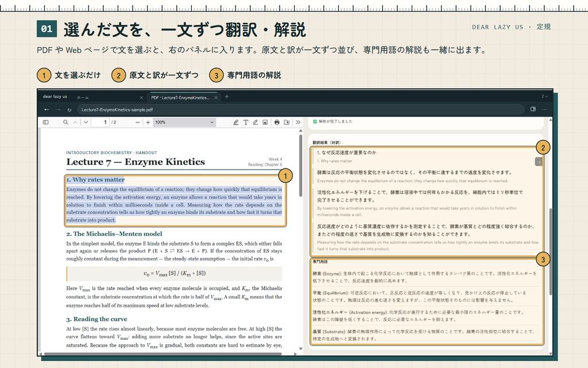Select the add image tool
The height and width of the screenshot is (368, 588).
pos(265,122)
